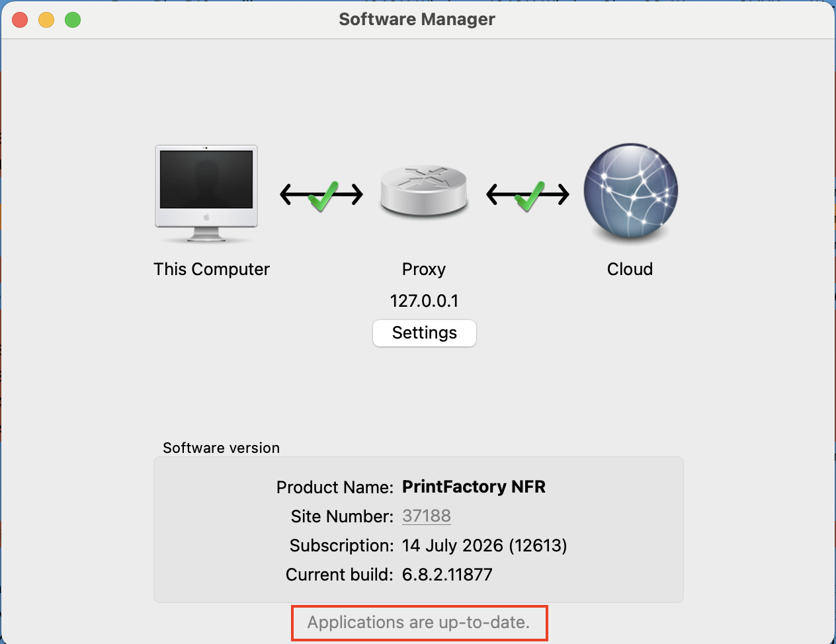Click the product name PrintFactory NFR
The image size is (836, 644).
474,487
